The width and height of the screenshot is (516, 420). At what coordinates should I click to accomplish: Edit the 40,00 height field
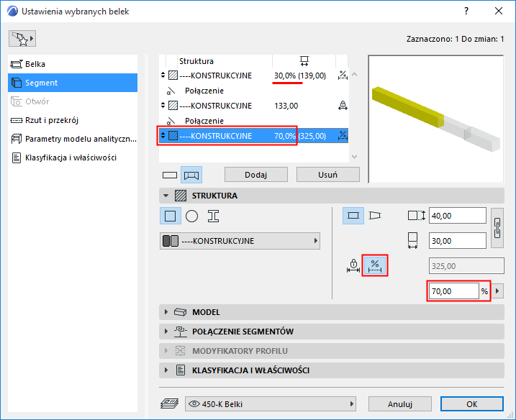(x=458, y=216)
